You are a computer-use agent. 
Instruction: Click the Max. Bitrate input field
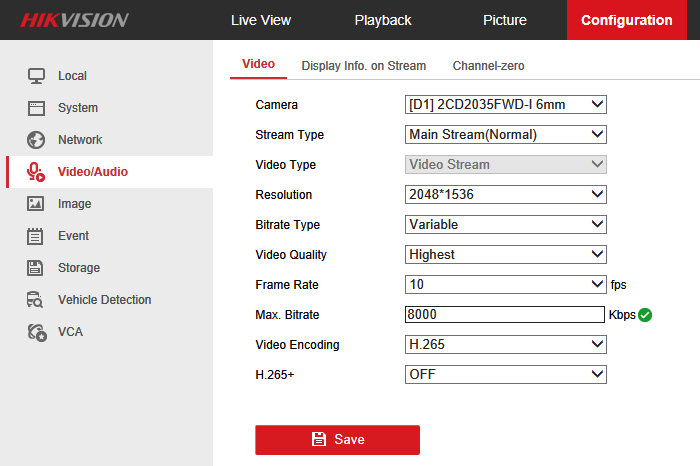tap(505, 314)
